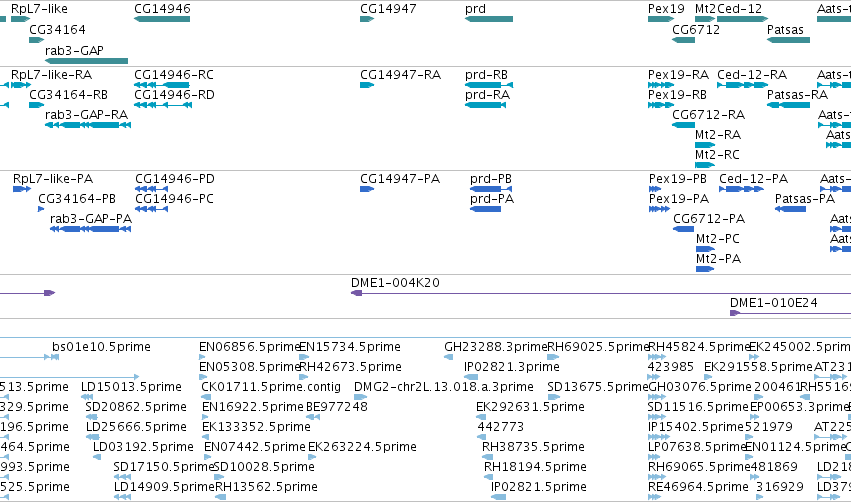
Task: Select EST EK263224.5prime
Action: point(363,447)
